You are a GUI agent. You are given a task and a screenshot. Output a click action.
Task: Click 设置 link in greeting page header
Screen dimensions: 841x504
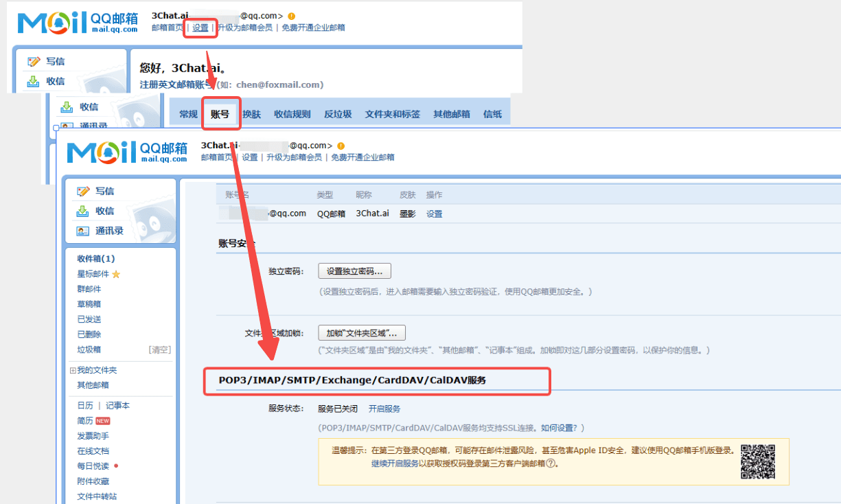(200, 27)
